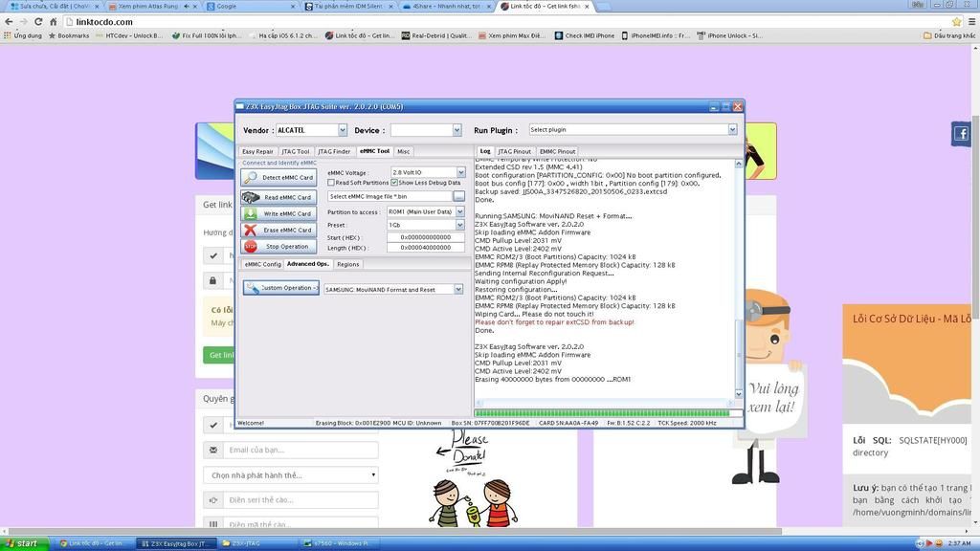Switch to the JTAG Pinout tab
Viewport: 980px width, 551px height.
(514, 151)
